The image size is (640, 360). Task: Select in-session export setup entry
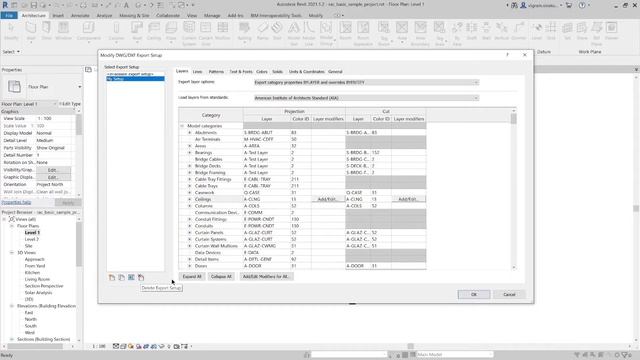(136, 74)
